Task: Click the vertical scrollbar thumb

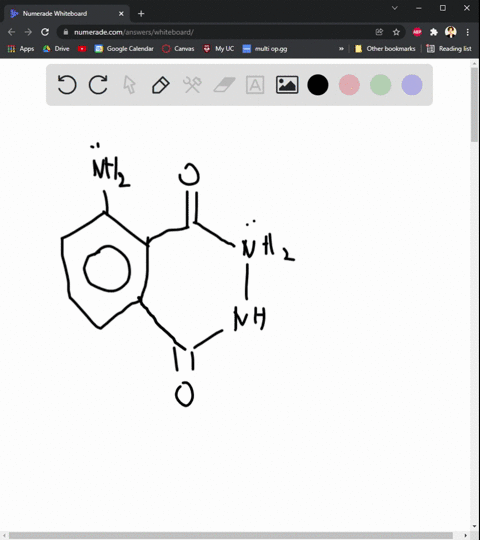Action: pyautogui.click(x=474, y=104)
